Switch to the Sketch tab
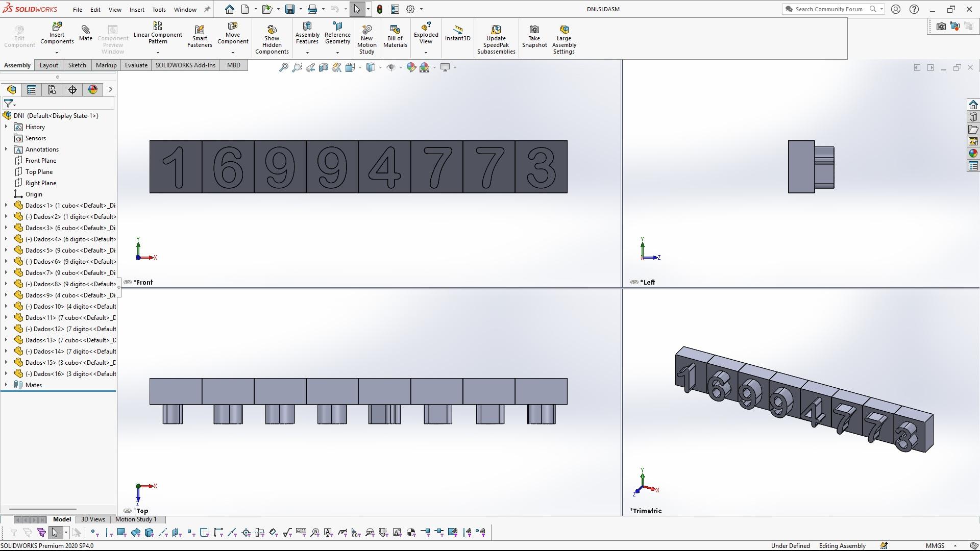 coord(77,65)
